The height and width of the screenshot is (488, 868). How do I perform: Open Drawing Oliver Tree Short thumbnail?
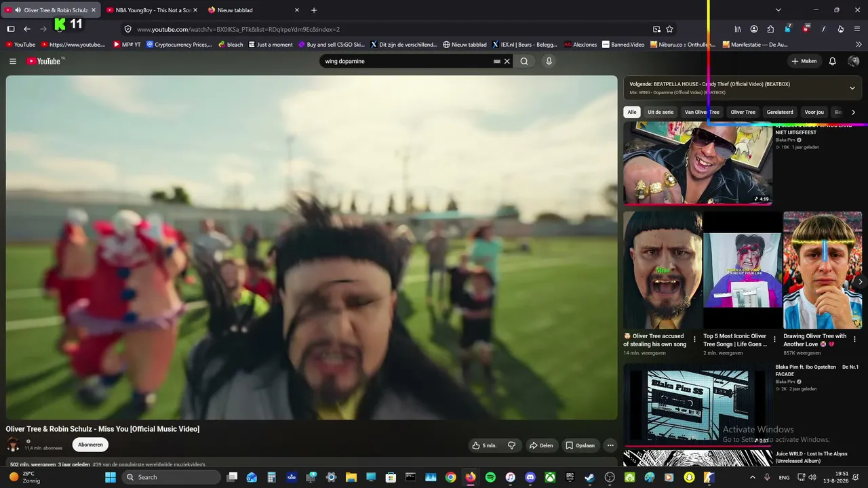pos(822,270)
